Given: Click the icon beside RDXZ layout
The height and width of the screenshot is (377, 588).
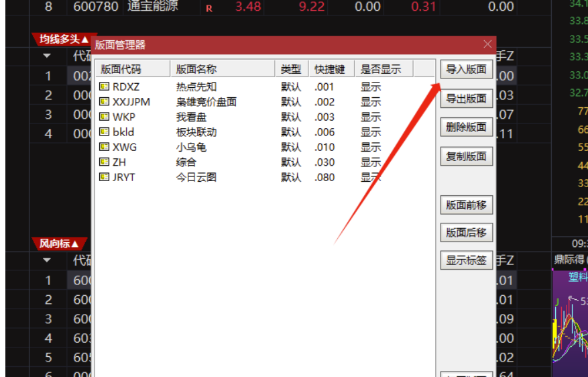Looking at the screenshot, I should [x=104, y=87].
